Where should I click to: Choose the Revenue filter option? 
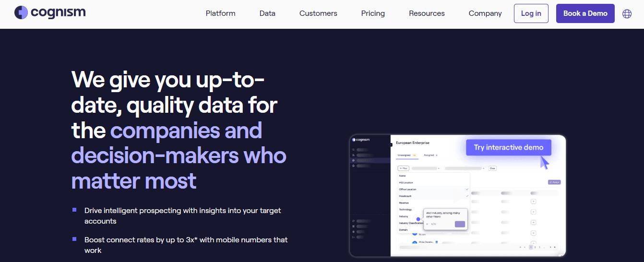click(x=433, y=203)
